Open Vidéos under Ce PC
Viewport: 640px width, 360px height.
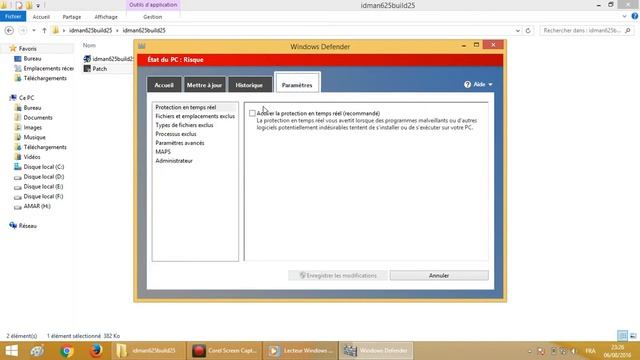[32, 157]
